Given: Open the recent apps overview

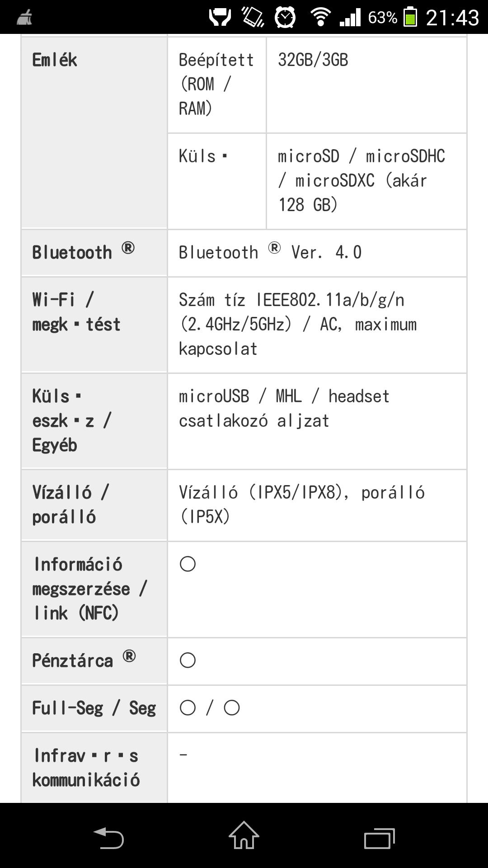Looking at the screenshot, I should (x=380, y=838).
